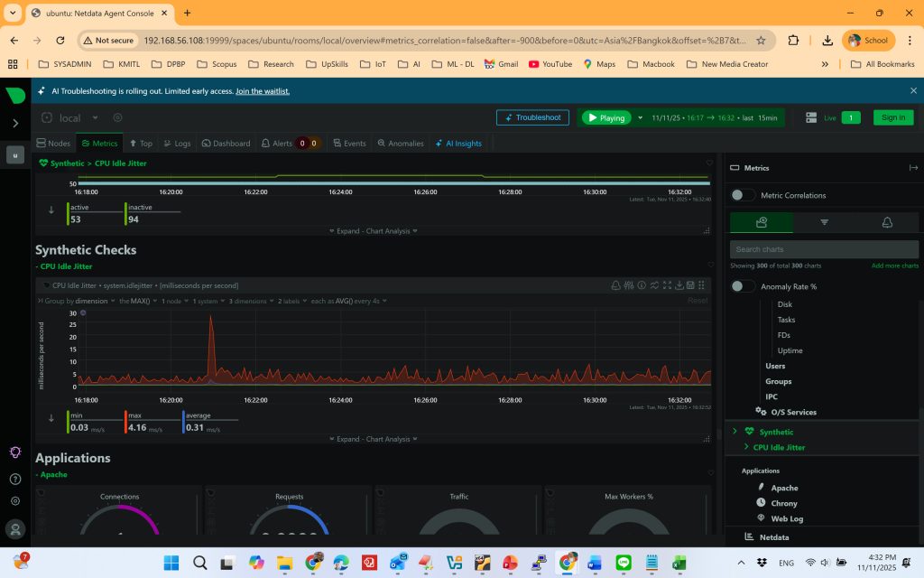Collapse the Metrics side panel arrow
This screenshot has width=924, height=578.
(x=913, y=168)
